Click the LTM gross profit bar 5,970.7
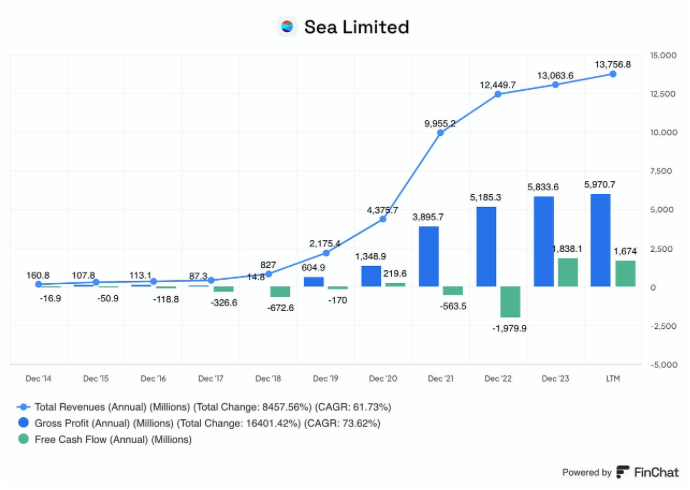The width and height of the screenshot is (690, 490). 601,240
